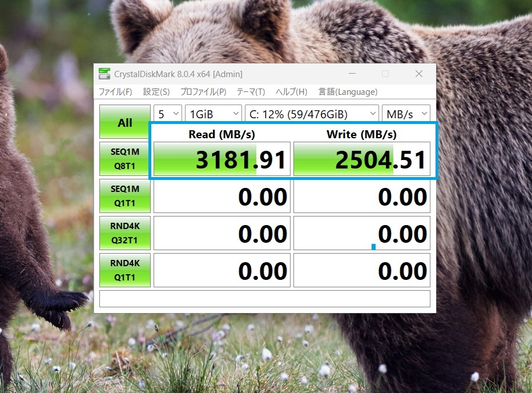The image size is (532, 393).
Task: Click the RND4K Q1T1 read value 0.00
Action: (x=222, y=270)
